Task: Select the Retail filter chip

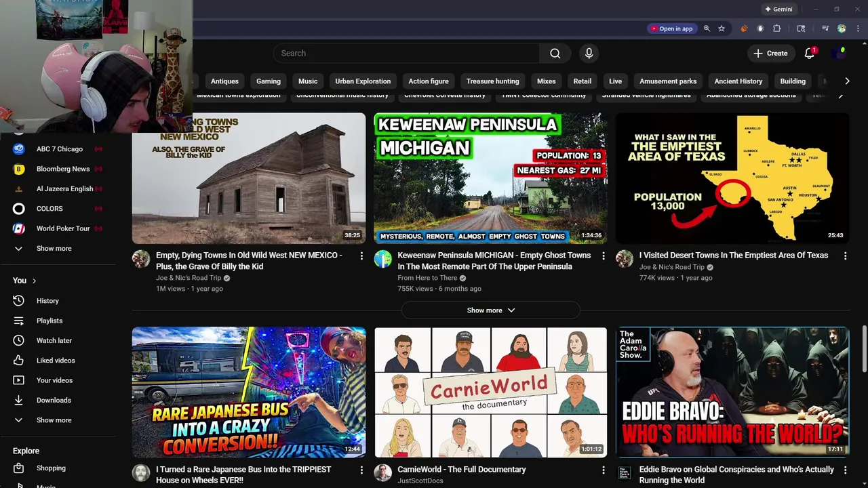Action: [x=583, y=81]
